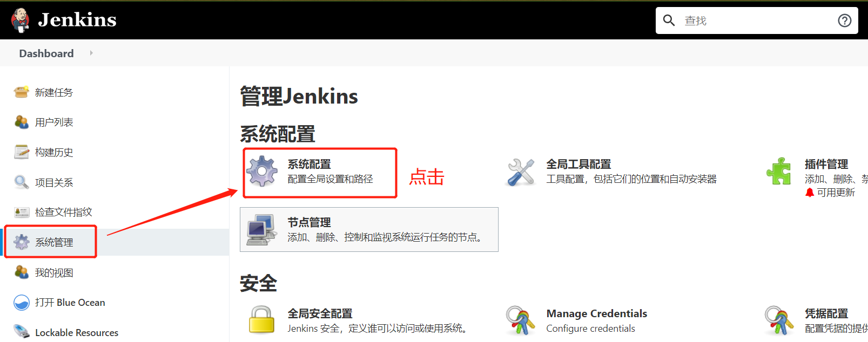Click the 新建任务 box icon
This screenshot has height=342, width=868.
pyautogui.click(x=22, y=92)
